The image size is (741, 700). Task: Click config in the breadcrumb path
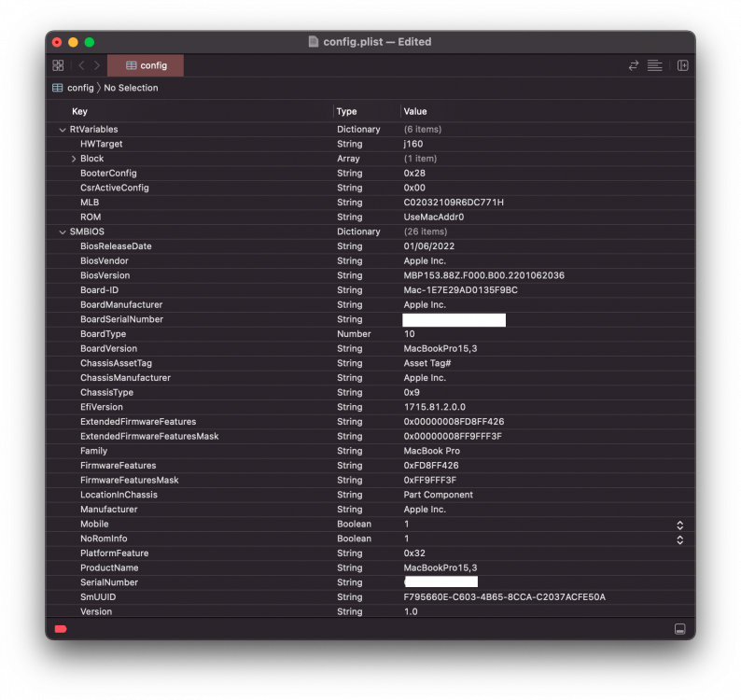(x=80, y=88)
